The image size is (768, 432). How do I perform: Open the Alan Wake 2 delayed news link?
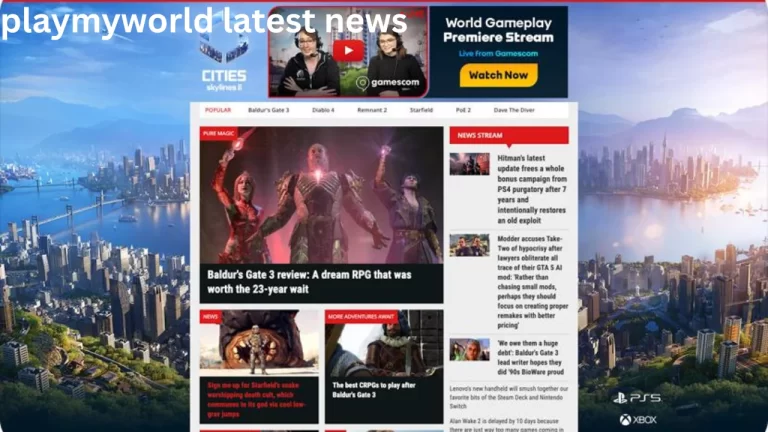pyautogui.click(x=504, y=425)
